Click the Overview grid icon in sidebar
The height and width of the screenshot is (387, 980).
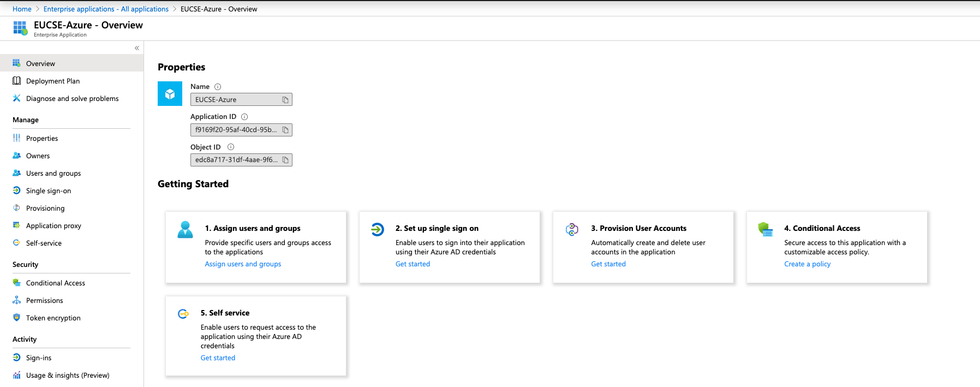coord(16,63)
